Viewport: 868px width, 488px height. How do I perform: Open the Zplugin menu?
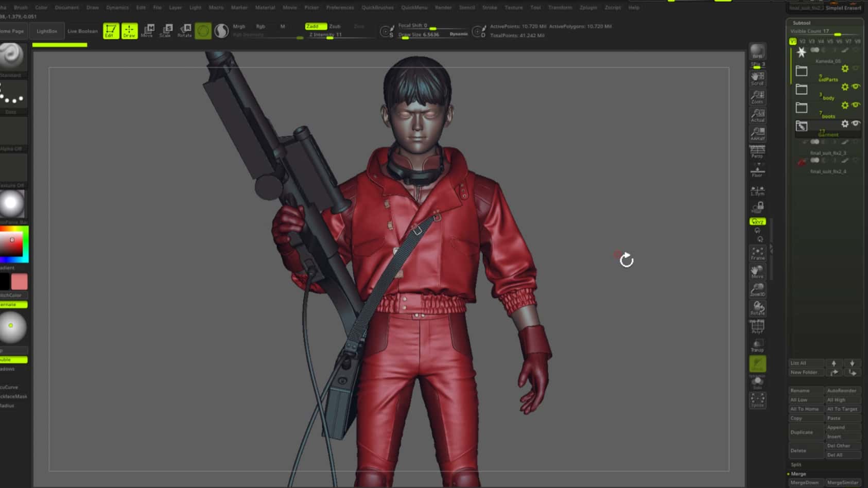[588, 7]
